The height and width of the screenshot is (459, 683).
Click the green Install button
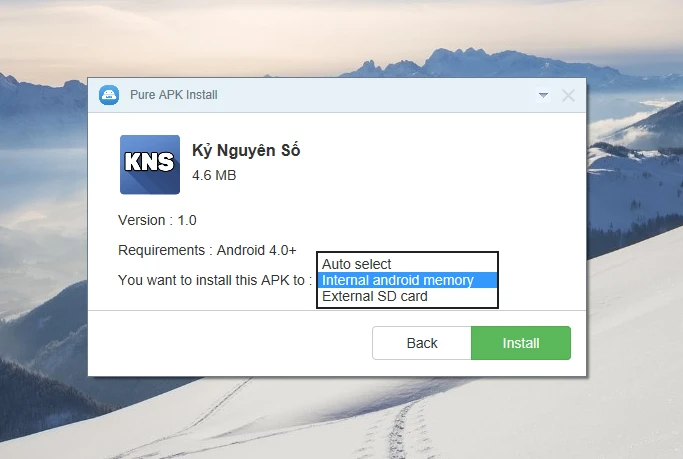click(521, 343)
